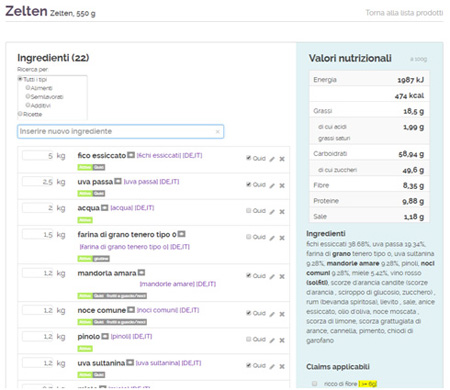Image resolution: width=450 pixels, height=390 pixels.
Task: Select the Tutti i tipi radio option
Action: (x=20, y=79)
